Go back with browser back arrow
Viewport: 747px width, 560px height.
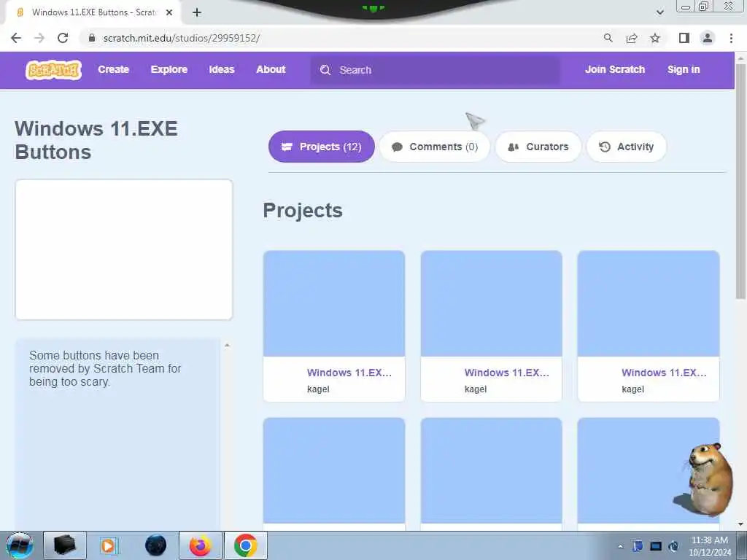click(x=16, y=38)
